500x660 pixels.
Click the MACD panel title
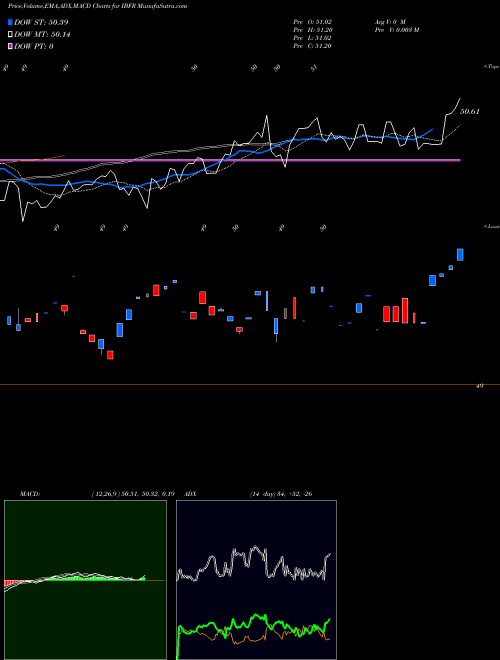pos(30,494)
